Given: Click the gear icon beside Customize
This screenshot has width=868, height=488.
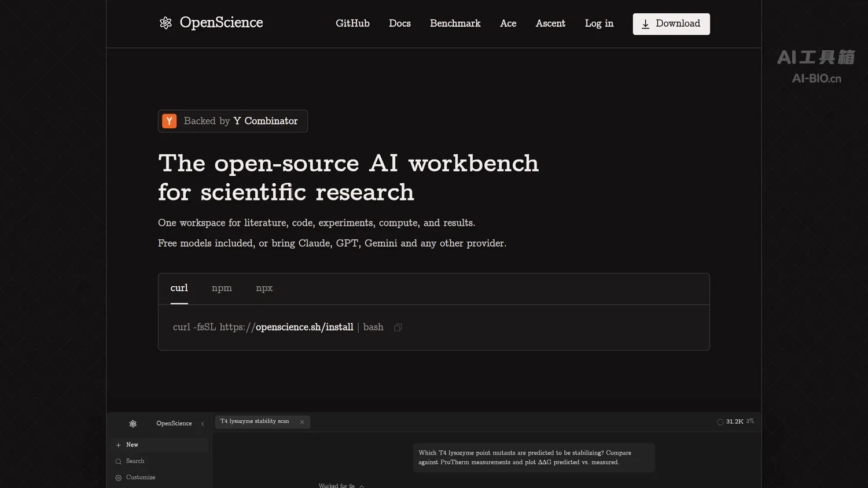Looking at the screenshot, I should (119, 478).
